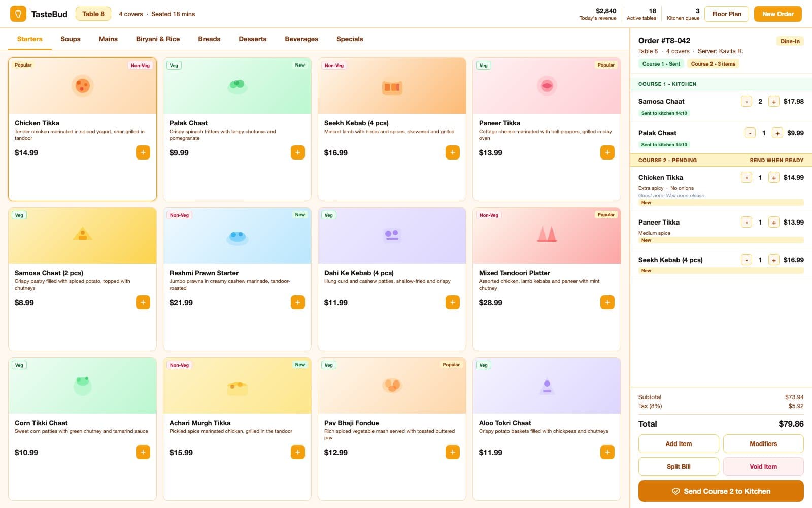Switch to the Beverages tab
The width and height of the screenshot is (812, 508).
(301, 39)
